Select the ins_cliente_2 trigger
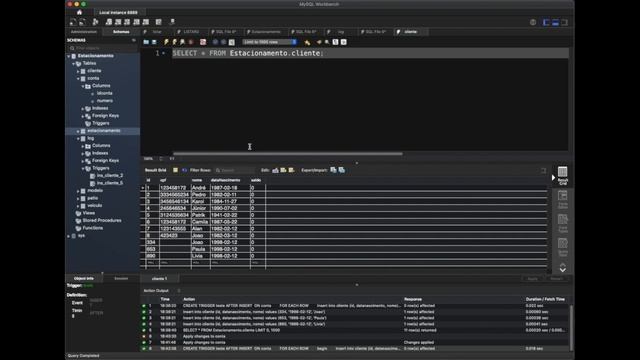The image size is (640, 360). coord(110,176)
